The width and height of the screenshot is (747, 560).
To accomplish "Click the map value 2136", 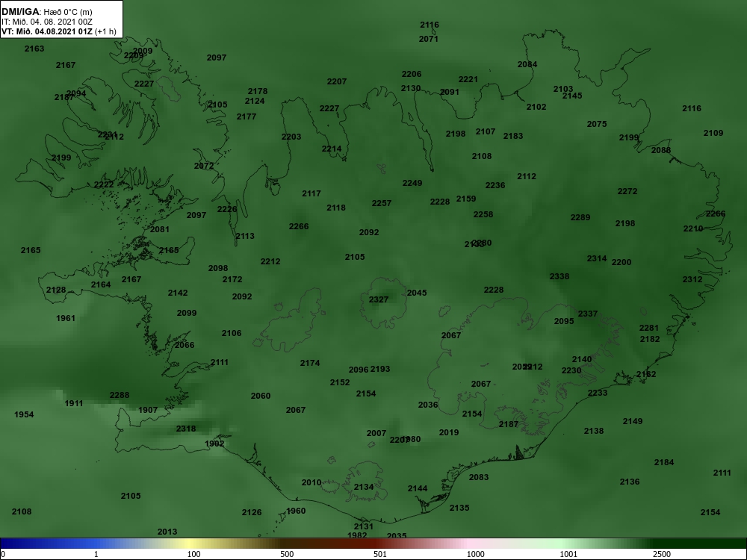I will (x=630, y=482).
